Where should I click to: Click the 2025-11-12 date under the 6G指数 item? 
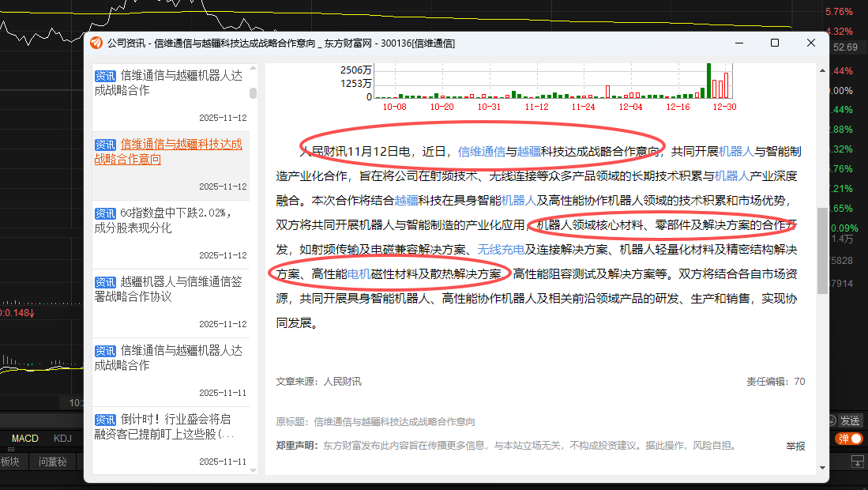pos(223,255)
